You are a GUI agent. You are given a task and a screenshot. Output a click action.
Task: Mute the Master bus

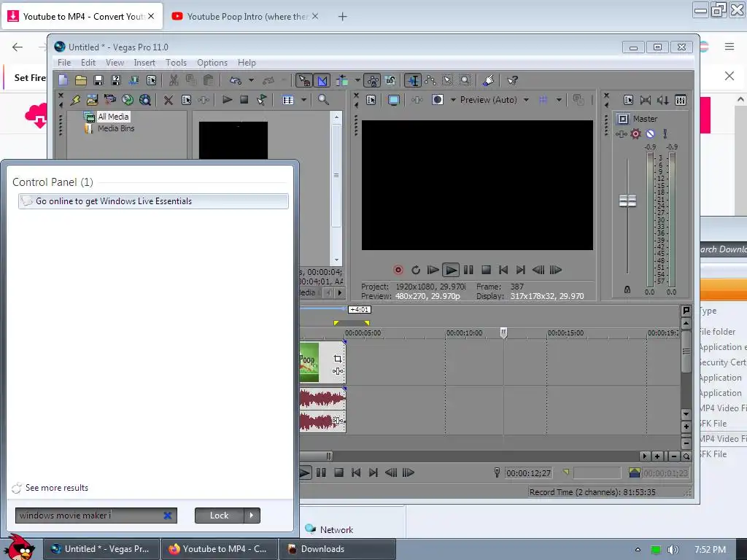pyautogui.click(x=650, y=134)
